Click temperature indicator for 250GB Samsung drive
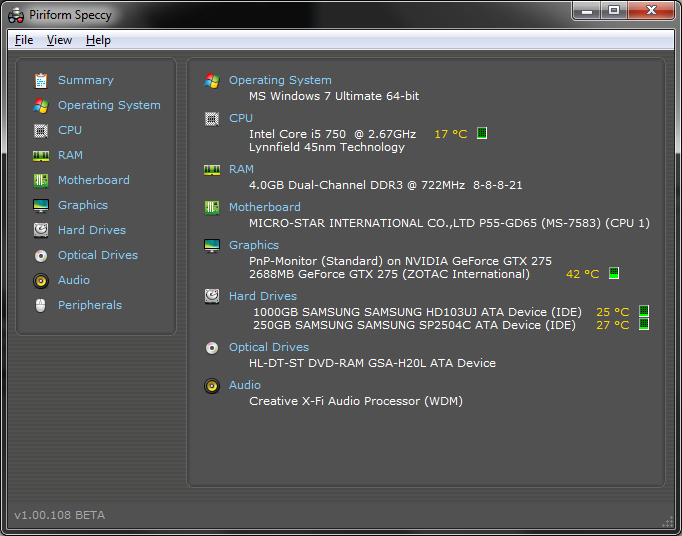682x536 pixels. (x=644, y=324)
